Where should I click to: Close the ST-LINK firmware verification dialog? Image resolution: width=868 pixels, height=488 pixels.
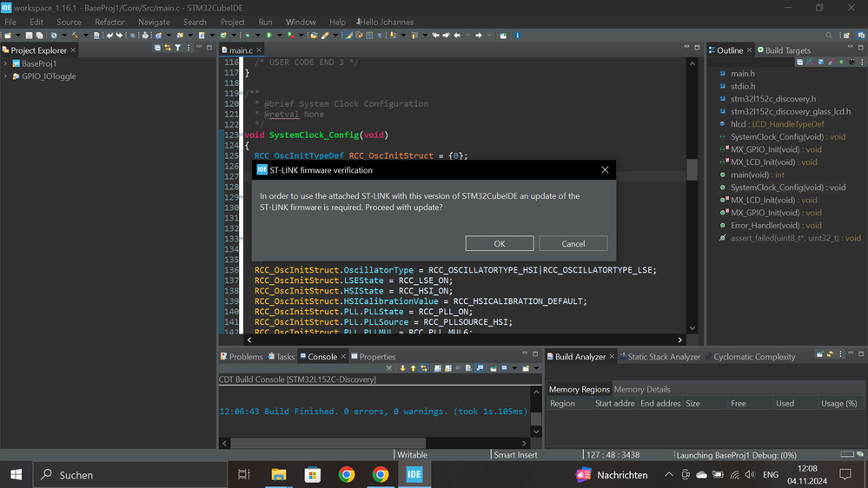tap(605, 170)
